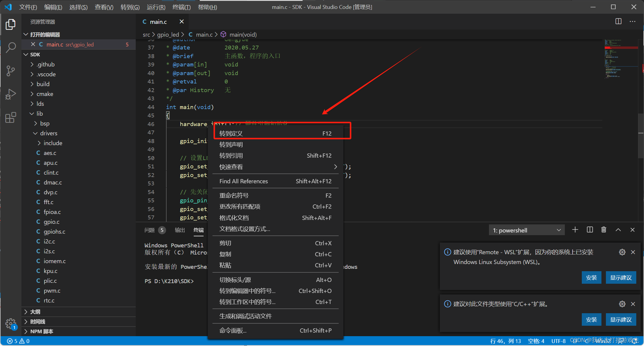The image size is (644, 346).
Task: Create a new terminal with plus icon
Action: tap(575, 229)
